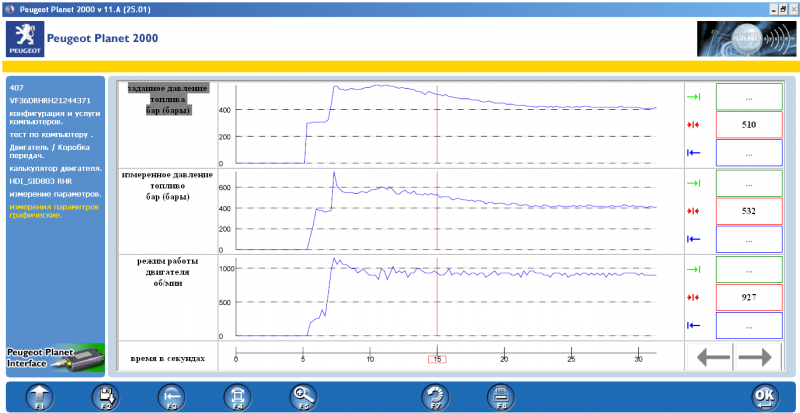
Task: Click green max arrow icon for заданное давление graph
Action: pos(694,97)
